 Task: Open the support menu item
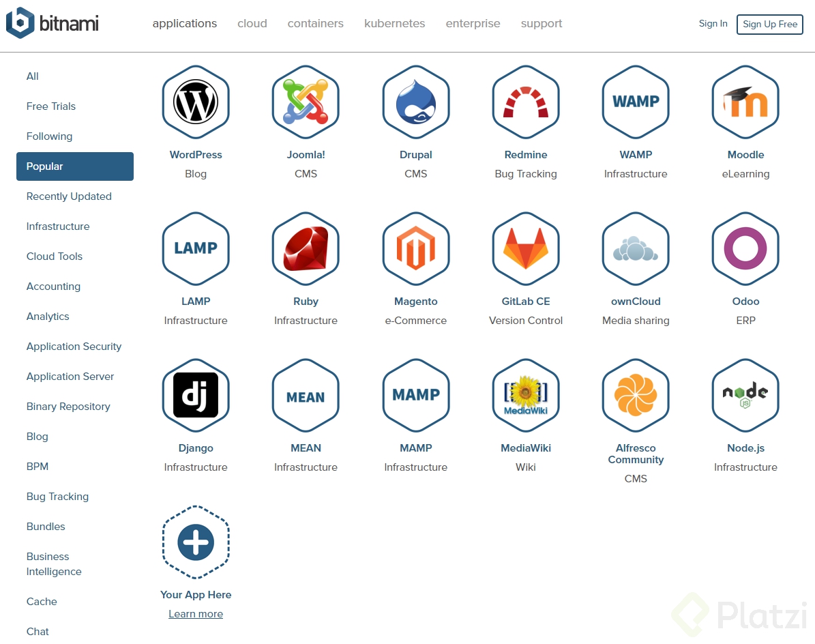click(x=542, y=23)
